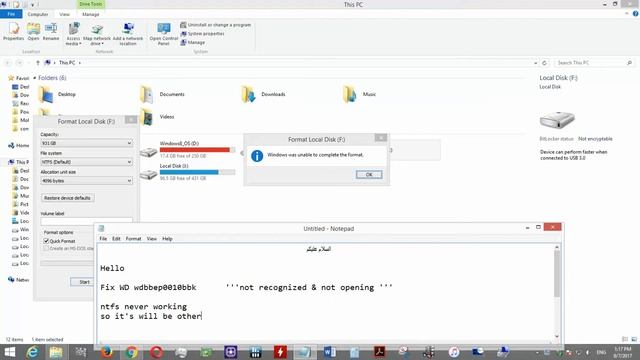640x360 pixels.
Task: Click Manage in System ribbon group
Action: click(x=193, y=42)
